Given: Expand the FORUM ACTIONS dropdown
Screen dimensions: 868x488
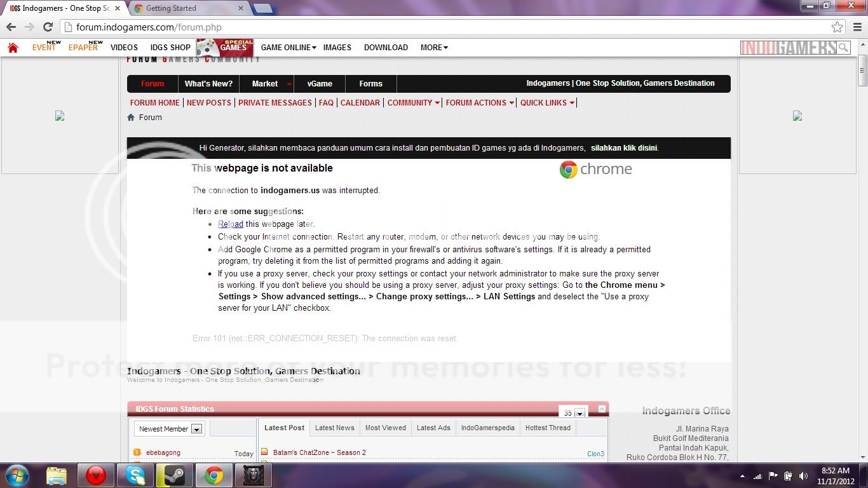Looking at the screenshot, I should [480, 102].
